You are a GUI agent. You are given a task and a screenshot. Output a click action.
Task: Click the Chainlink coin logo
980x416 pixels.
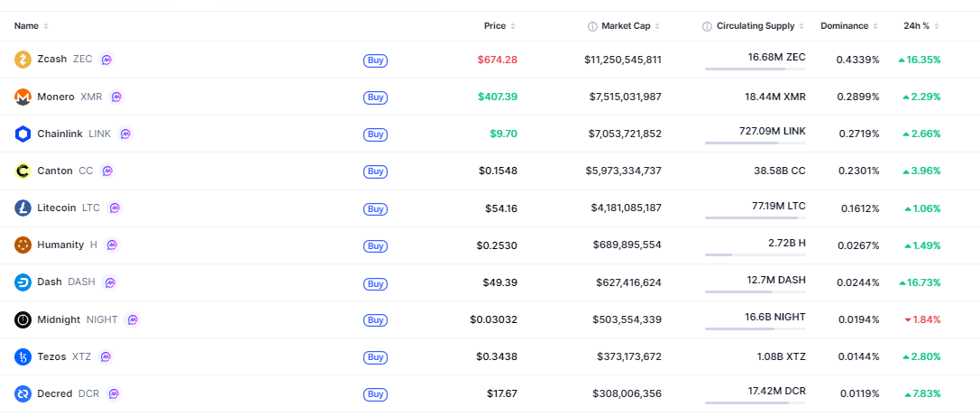(x=23, y=134)
